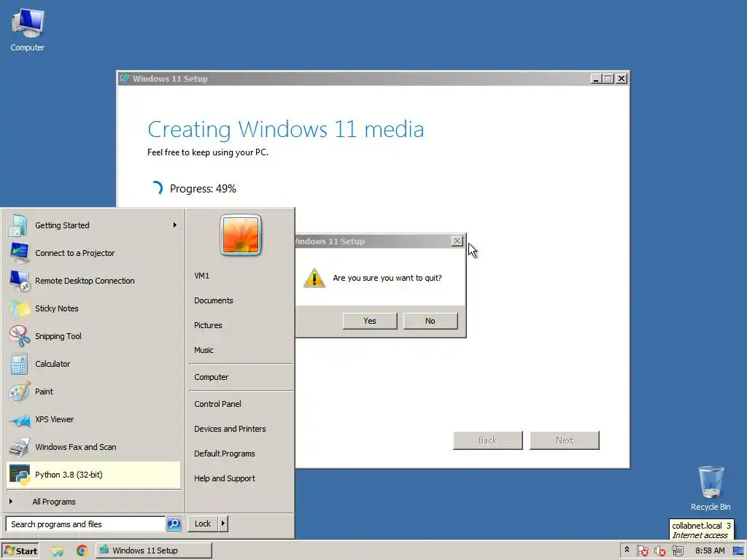Viewport: 747px width, 560px height.
Task: Click the Python 3.8 icon
Action: pos(19,475)
